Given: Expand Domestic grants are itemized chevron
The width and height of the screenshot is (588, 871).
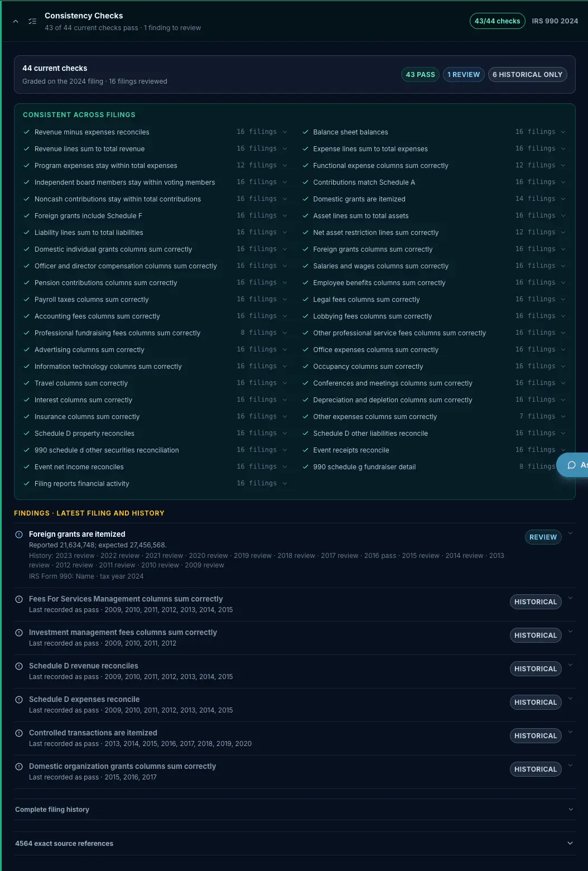Looking at the screenshot, I should click(x=563, y=199).
